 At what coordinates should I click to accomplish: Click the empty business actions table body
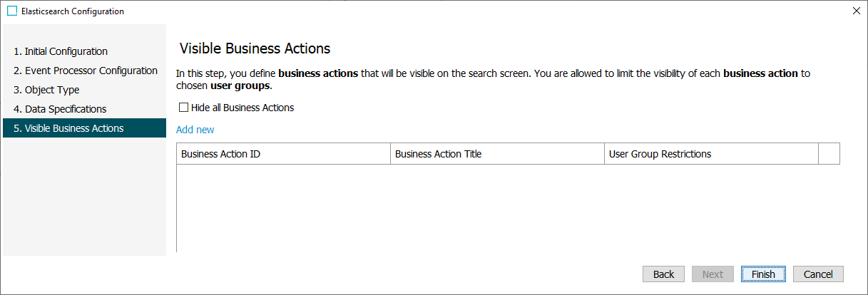[x=508, y=208]
